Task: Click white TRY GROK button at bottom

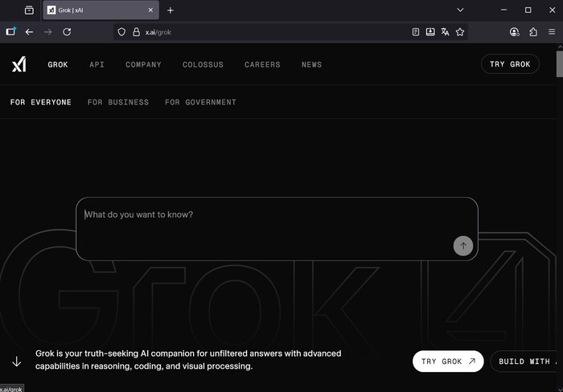Action: (448, 361)
